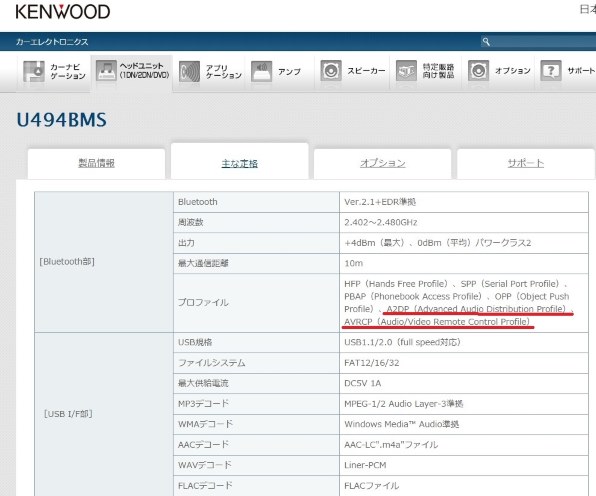Viewport: 596px width, 496px height.
Task: Click the U494BMS product title
Action: (62, 120)
